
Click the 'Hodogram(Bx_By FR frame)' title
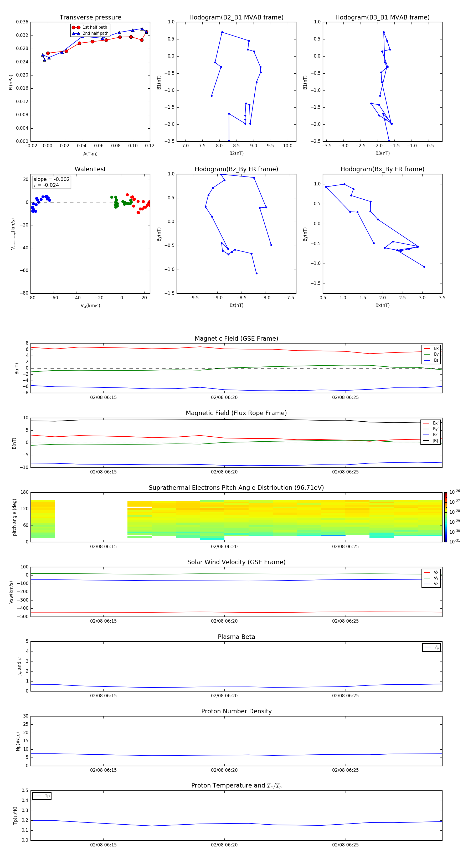[382, 169]
